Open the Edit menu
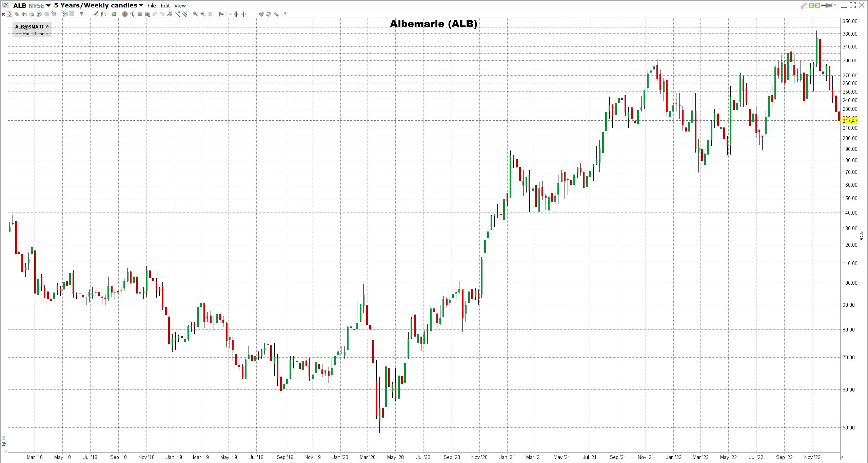The width and height of the screenshot is (868, 463). (x=165, y=5)
